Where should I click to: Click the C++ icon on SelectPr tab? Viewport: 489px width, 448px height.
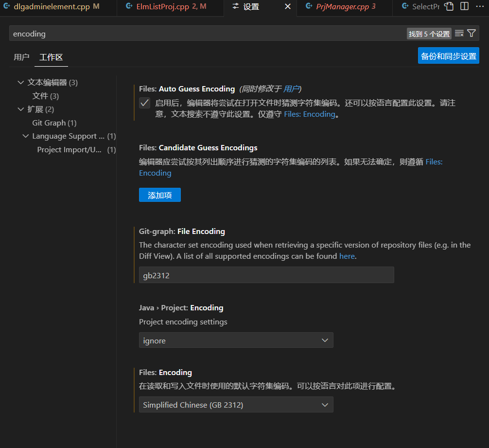404,6
